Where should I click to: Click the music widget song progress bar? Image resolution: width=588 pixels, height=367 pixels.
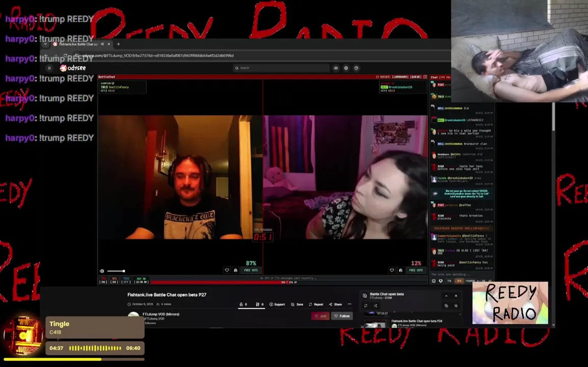pos(74,359)
